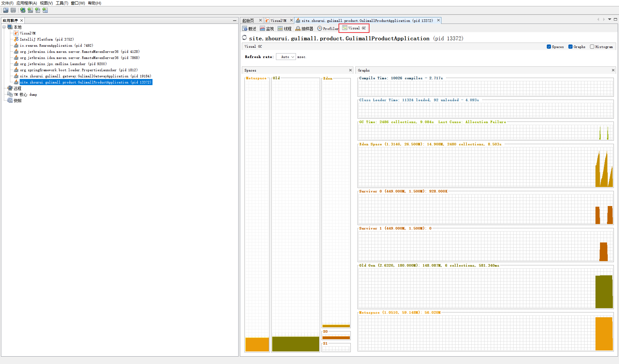Close the 应用程序 panel tab
This screenshot has width=619, height=364.
[x=22, y=21]
